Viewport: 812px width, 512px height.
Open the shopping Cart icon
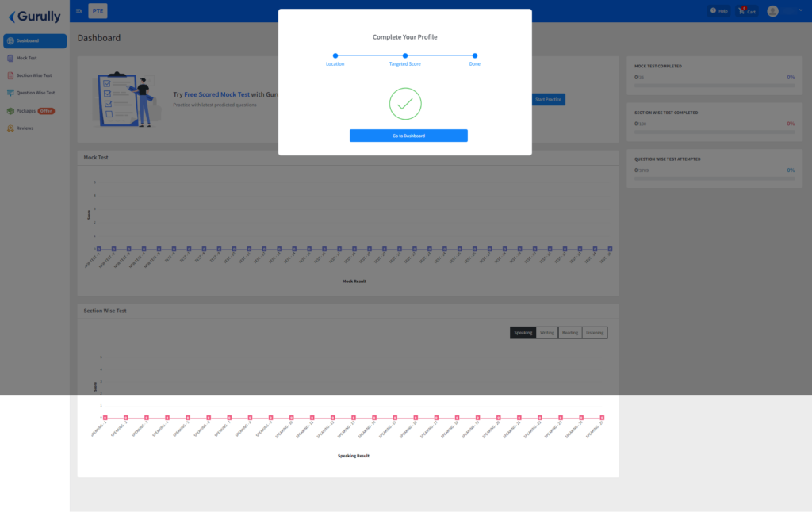(x=741, y=11)
